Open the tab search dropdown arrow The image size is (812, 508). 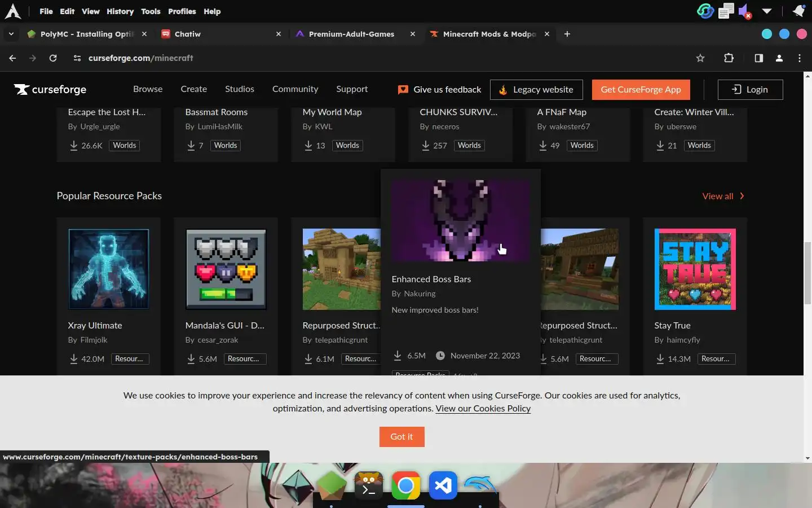(x=11, y=34)
